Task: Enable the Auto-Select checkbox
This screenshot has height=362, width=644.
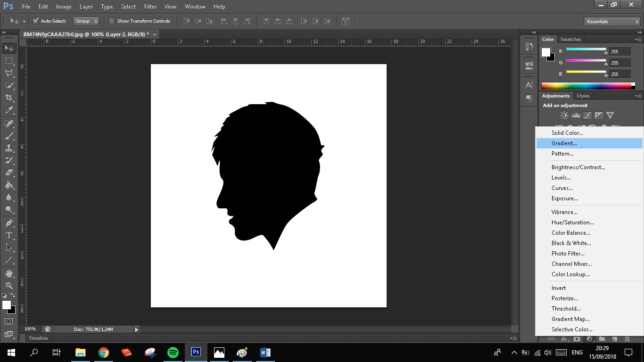Action: coord(35,21)
